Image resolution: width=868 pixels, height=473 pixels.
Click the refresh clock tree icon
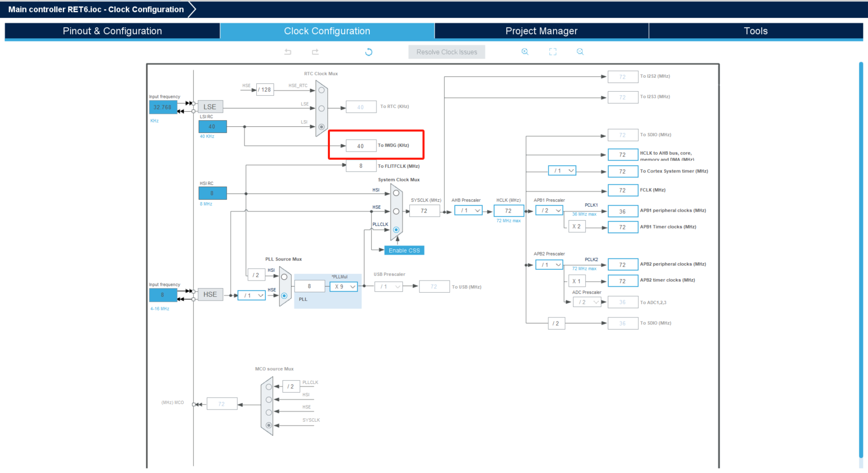(369, 52)
